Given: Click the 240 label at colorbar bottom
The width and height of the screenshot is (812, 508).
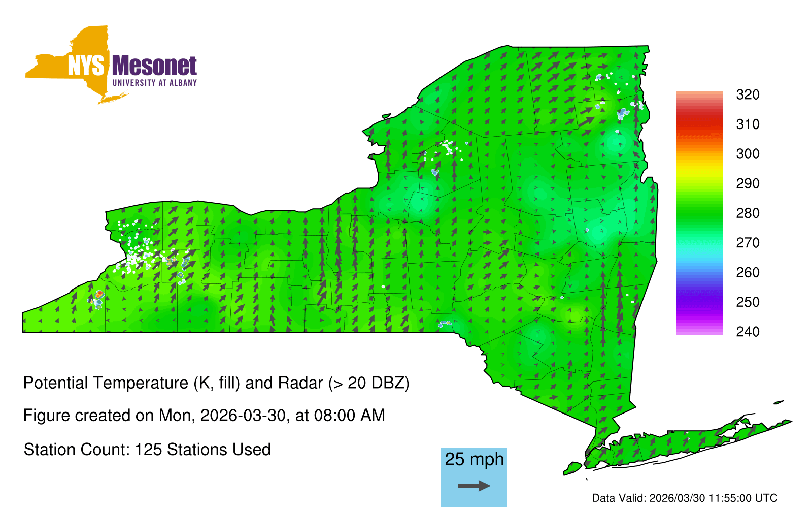Looking at the screenshot, I should [748, 332].
